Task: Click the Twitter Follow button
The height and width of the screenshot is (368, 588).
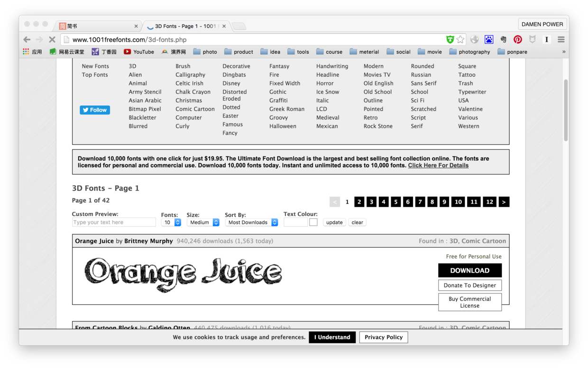Action: click(95, 110)
